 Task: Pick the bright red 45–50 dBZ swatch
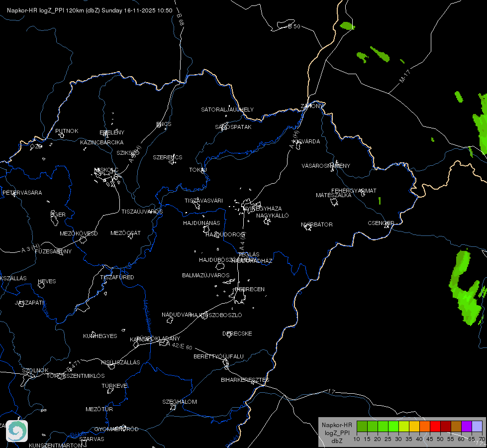[x=435, y=427]
